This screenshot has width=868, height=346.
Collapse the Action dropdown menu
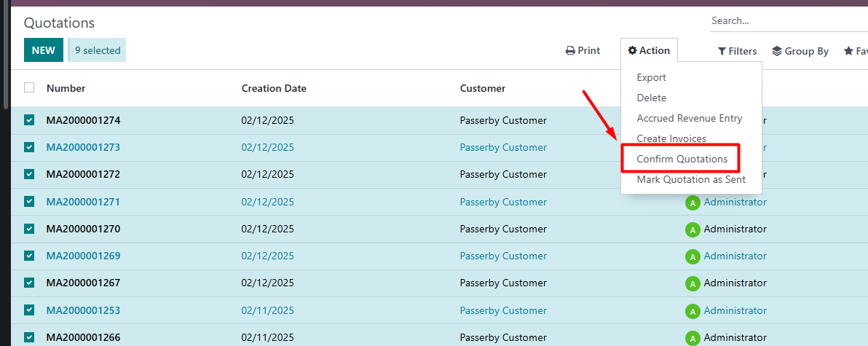coord(649,50)
